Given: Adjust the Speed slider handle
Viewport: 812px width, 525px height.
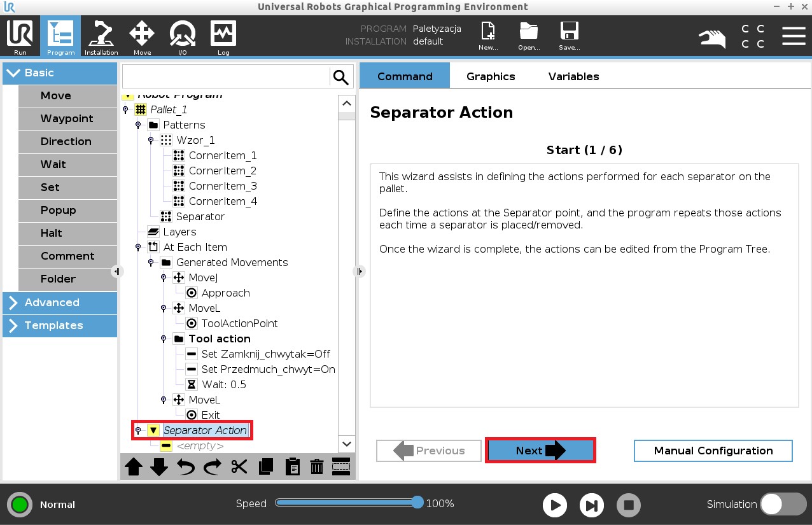Looking at the screenshot, I should pos(417,503).
